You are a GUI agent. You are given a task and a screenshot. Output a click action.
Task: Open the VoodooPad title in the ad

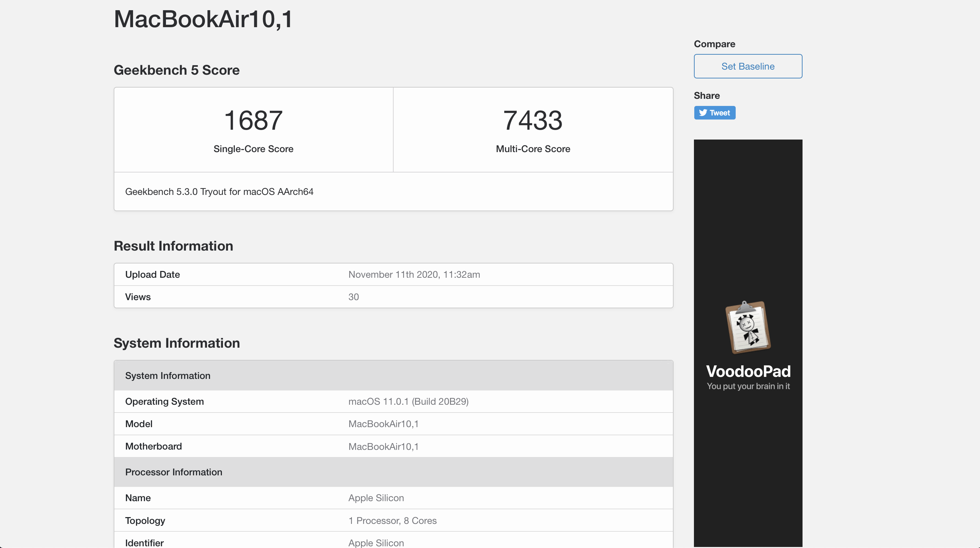point(748,371)
